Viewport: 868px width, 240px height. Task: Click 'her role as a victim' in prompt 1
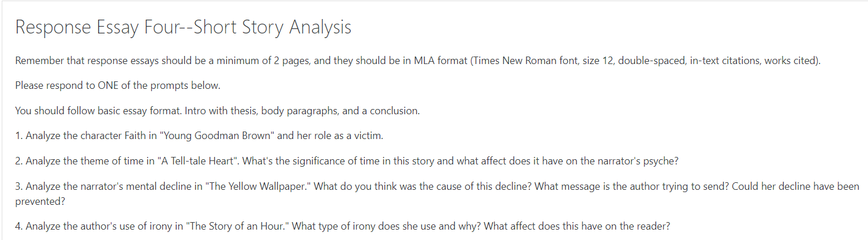pos(340,136)
